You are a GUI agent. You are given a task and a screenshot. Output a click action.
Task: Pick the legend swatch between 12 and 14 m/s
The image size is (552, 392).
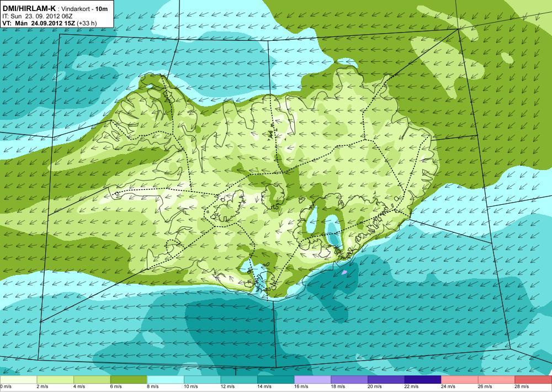click(239, 380)
